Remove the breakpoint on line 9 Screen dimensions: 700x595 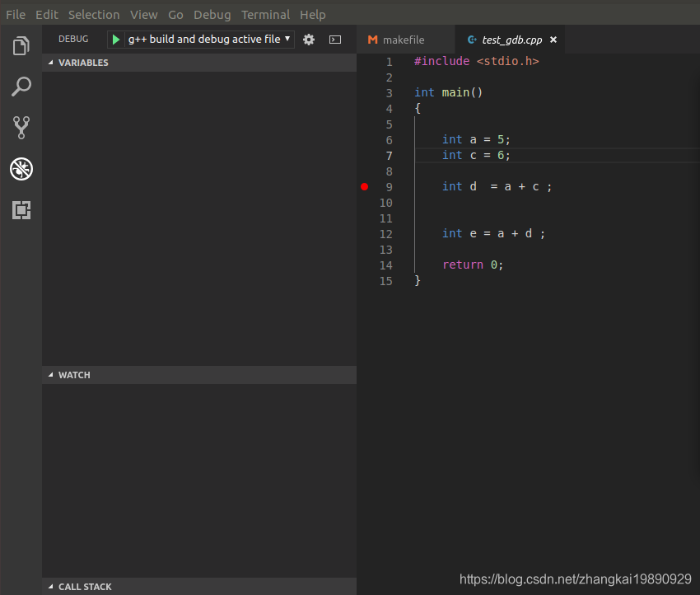364,187
